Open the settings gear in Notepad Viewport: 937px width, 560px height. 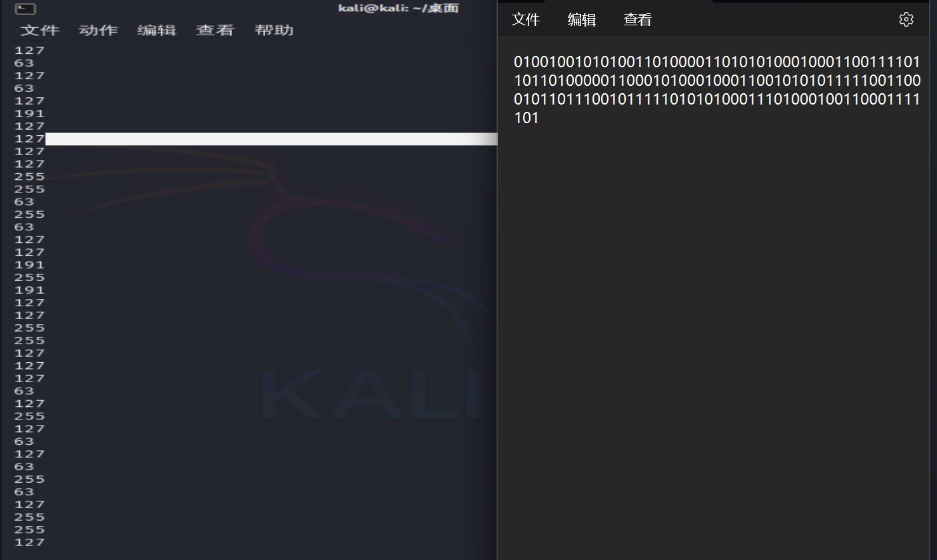(906, 19)
